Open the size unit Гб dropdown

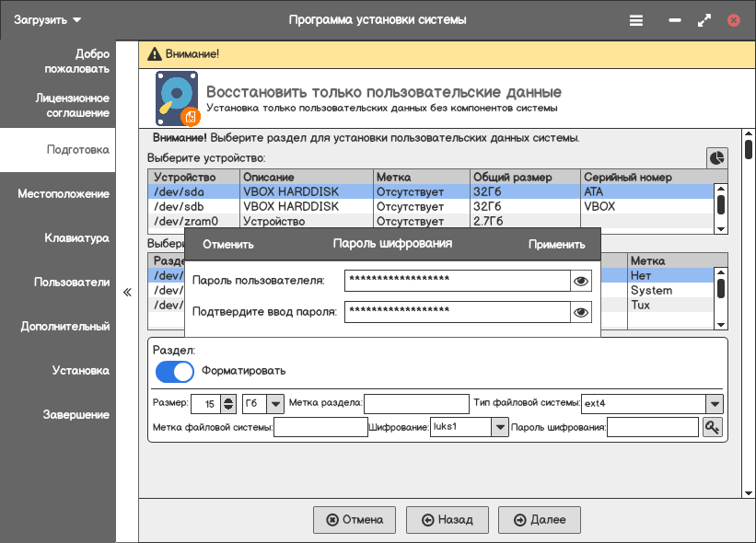(x=274, y=404)
